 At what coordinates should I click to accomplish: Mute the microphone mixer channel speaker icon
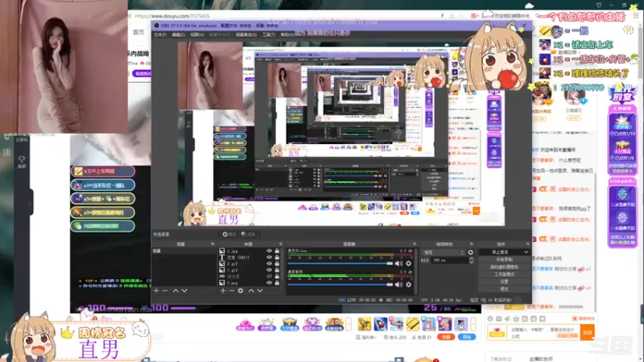pyautogui.click(x=398, y=264)
